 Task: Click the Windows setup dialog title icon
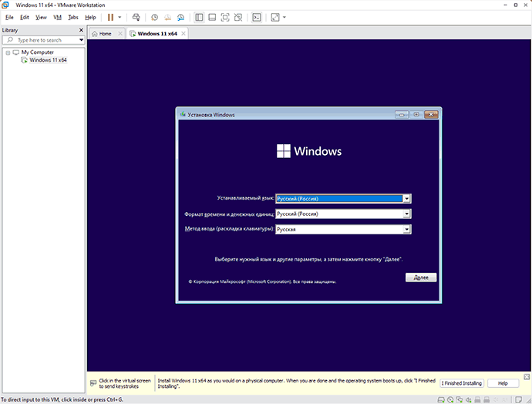point(183,114)
